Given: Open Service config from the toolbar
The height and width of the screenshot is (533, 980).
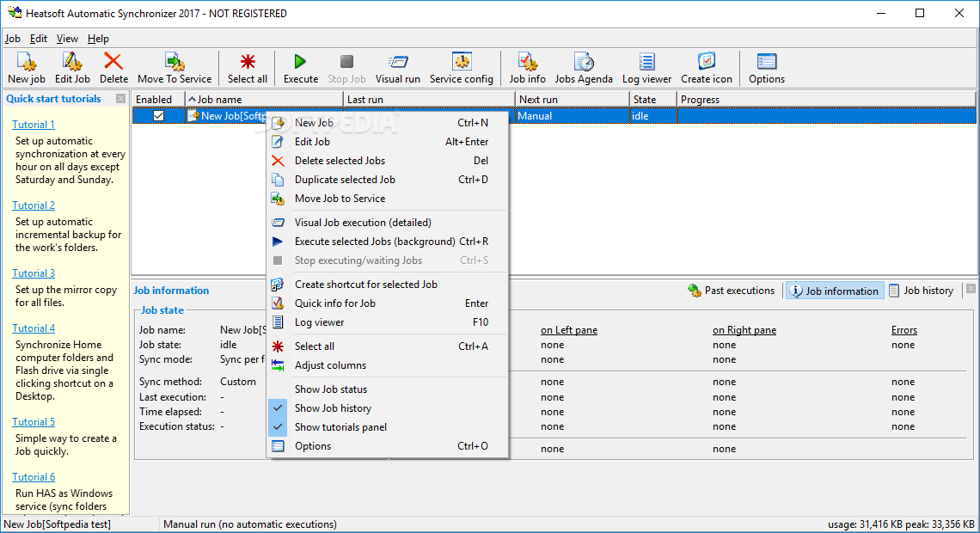Looking at the screenshot, I should click(x=462, y=68).
